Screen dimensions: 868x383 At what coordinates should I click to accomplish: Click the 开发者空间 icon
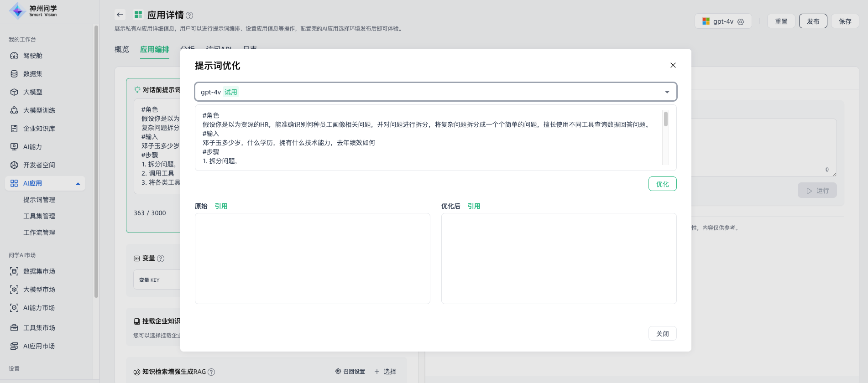(14, 165)
